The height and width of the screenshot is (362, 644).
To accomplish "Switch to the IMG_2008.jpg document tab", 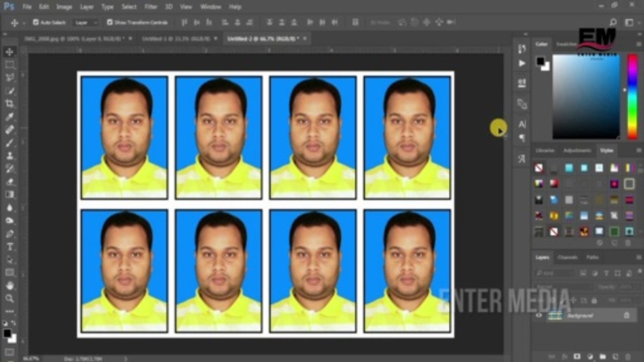I will [75, 38].
